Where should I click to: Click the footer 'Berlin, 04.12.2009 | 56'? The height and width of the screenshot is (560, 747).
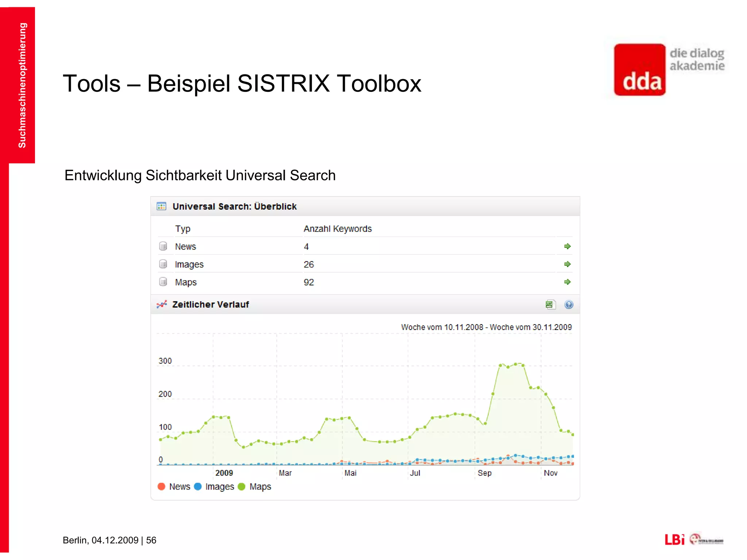(x=109, y=540)
